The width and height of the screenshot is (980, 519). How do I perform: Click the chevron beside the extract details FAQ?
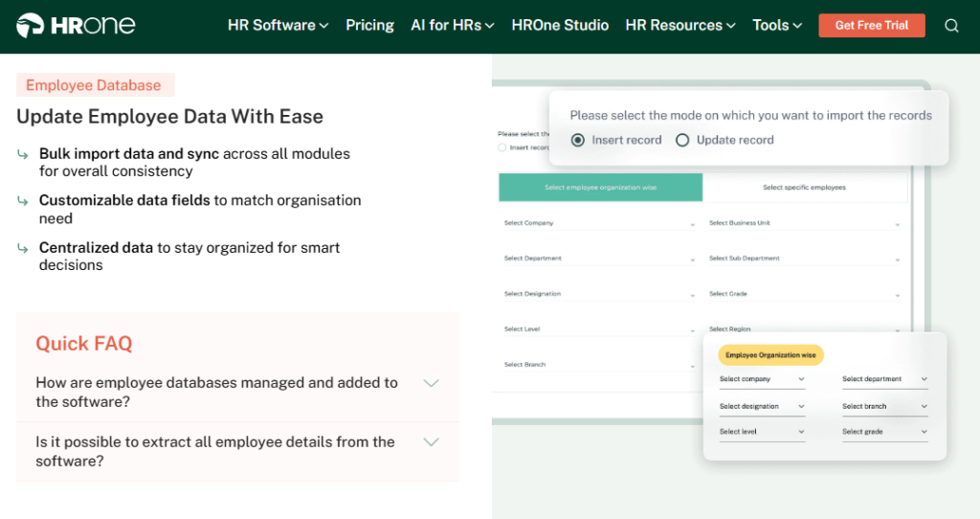432,442
